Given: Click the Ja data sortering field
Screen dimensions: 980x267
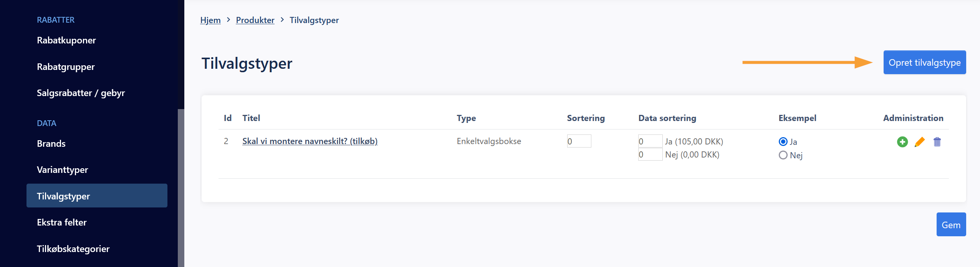Looking at the screenshot, I should tap(650, 141).
